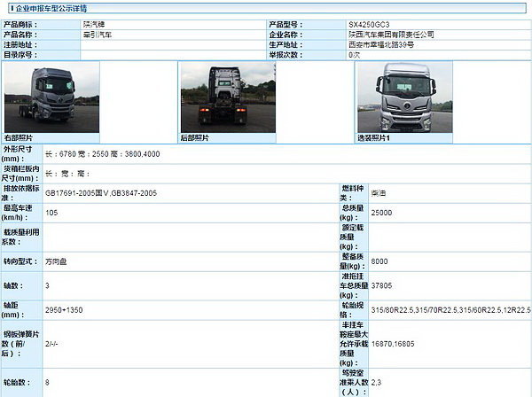The width and height of the screenshot is (532, 397).
Task: Open the right-side truck photo
Action: coord(41,98)
